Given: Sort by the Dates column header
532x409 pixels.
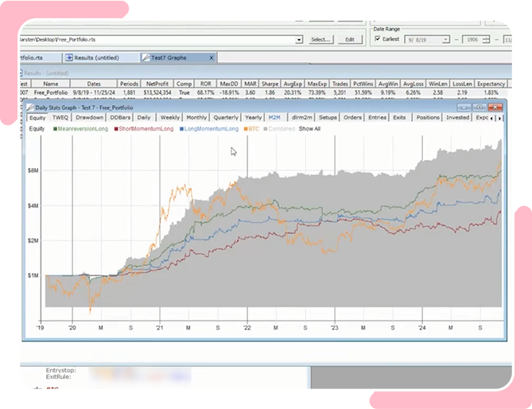Looking at the screenshot, I should [x=94, y=84].
